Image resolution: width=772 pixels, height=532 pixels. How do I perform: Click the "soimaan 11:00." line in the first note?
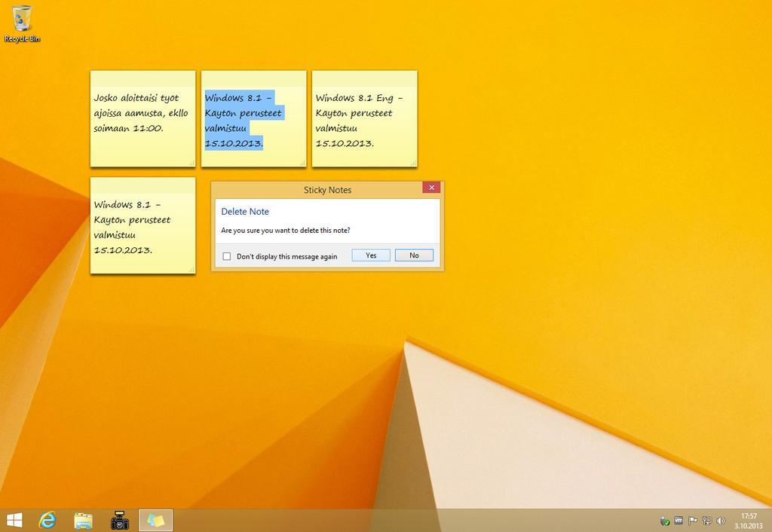(128, 128)
